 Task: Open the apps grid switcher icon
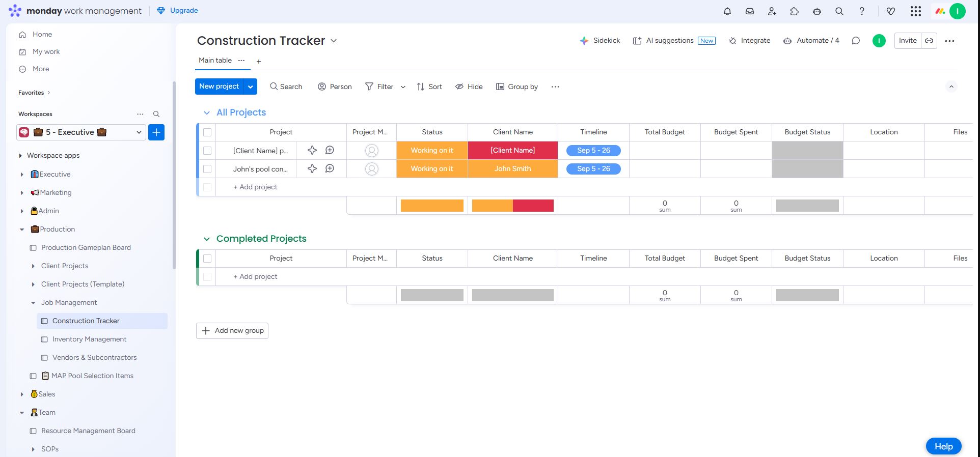pos(915,11)
